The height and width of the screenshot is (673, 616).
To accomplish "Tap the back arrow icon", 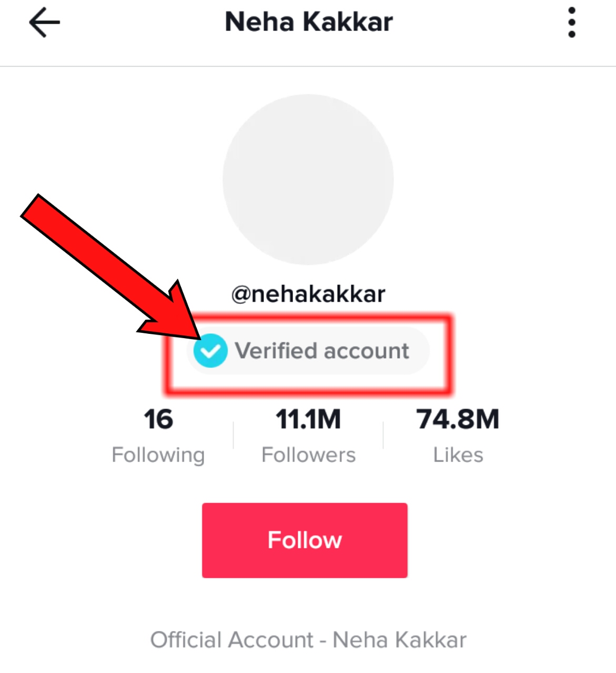I will pyautogui.click(x=44, y=23).
